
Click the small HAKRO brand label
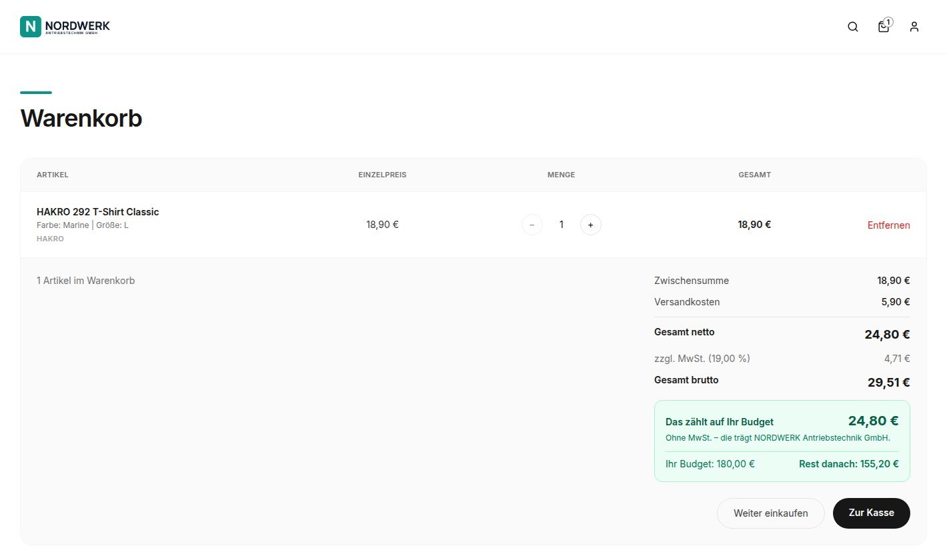[50, 239]
